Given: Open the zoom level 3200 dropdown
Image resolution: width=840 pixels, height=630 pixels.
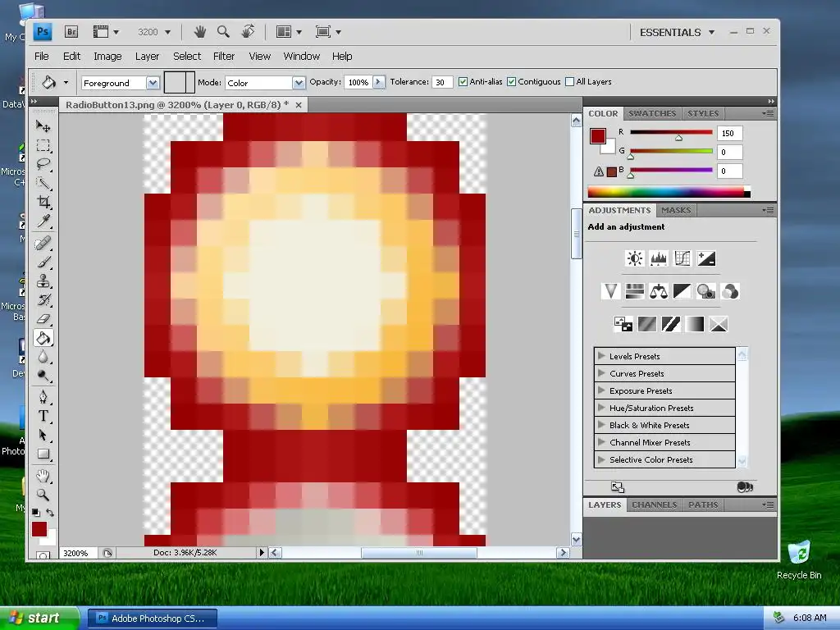Looking at the screenshot, I should (x=167, y=32).
